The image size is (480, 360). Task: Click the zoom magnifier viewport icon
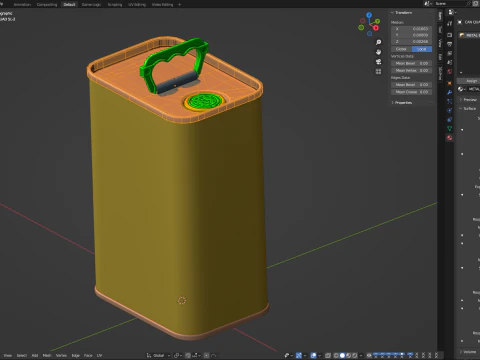pos(378,42)
